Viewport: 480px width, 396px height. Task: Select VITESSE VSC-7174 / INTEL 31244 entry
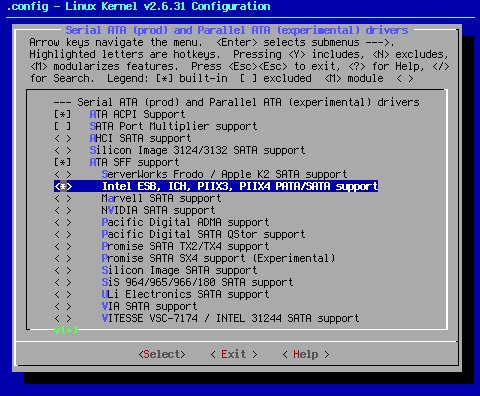230,318
